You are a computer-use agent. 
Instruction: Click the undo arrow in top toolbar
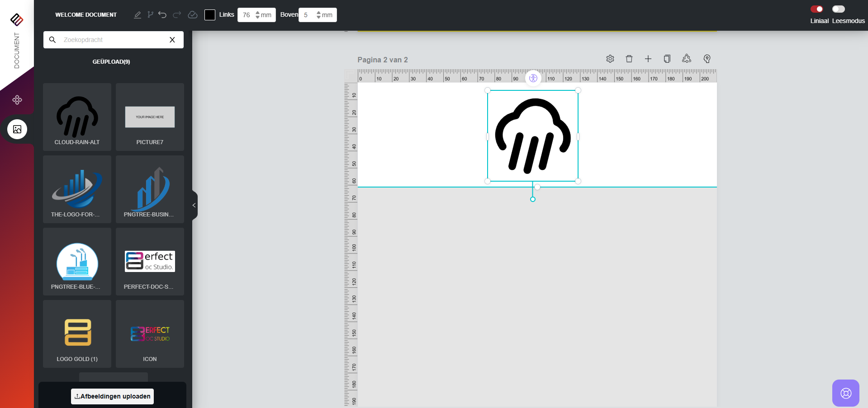[x=162, y=15]
